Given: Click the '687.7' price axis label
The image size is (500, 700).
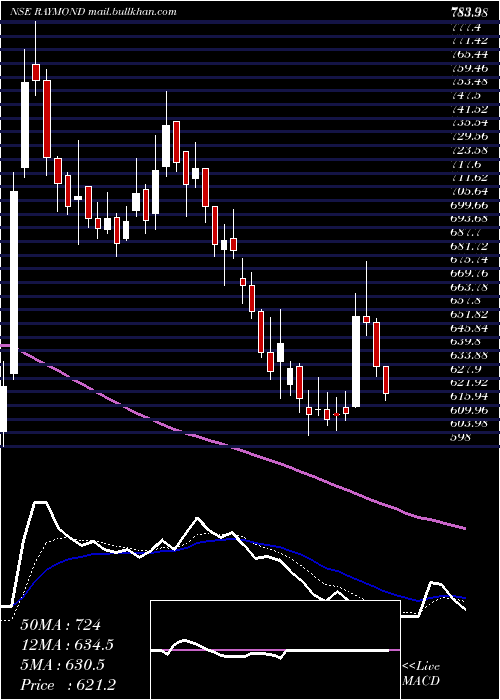Looking at the screenshot, I should coord(467,232).
